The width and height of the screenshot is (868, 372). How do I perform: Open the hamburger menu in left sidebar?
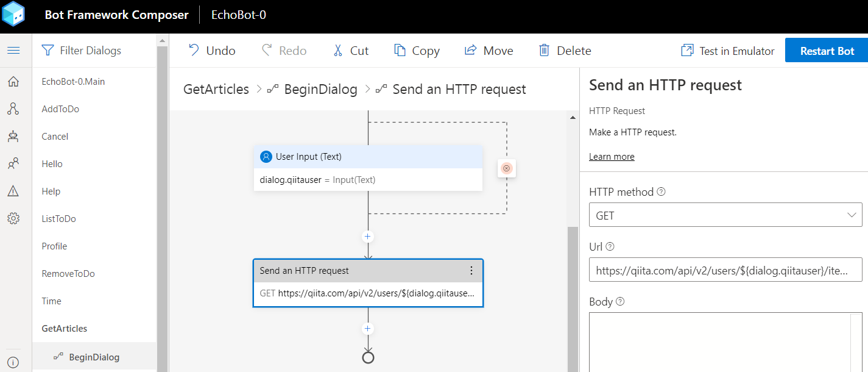13,51
